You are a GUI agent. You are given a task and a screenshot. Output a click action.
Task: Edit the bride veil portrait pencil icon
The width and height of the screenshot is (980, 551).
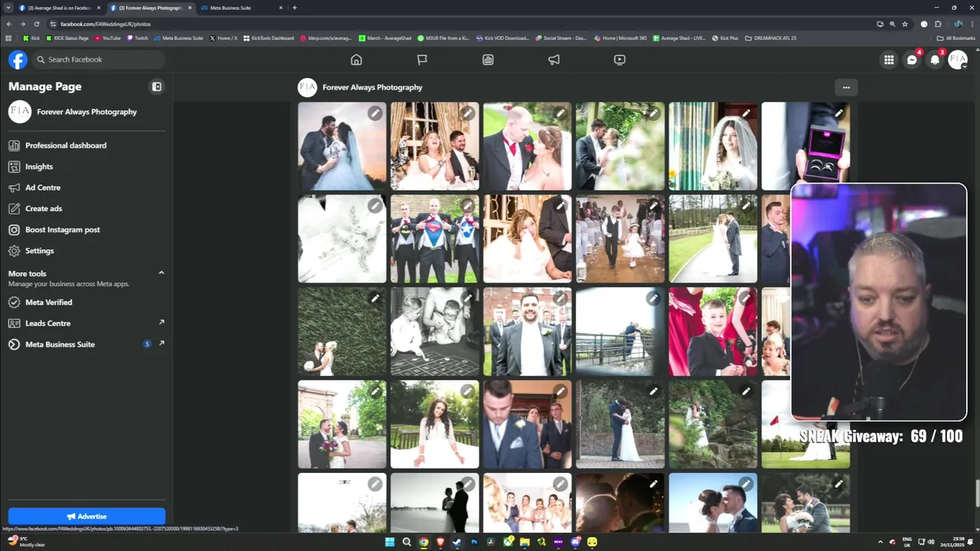[x=746, y=113]
